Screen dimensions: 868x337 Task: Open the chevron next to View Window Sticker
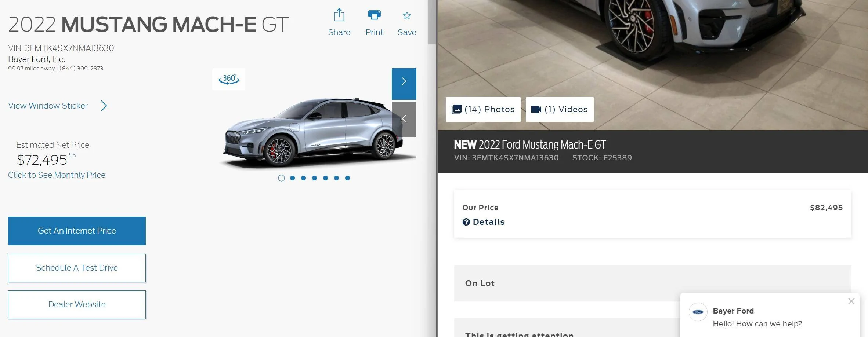(x=104, y=106)
